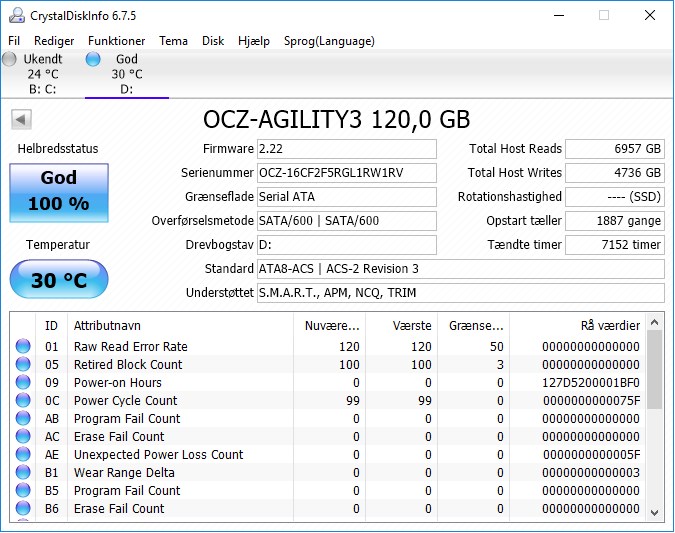Click the previous disk arrow button
The image size is (675, 533).
(x=21, y=119)
